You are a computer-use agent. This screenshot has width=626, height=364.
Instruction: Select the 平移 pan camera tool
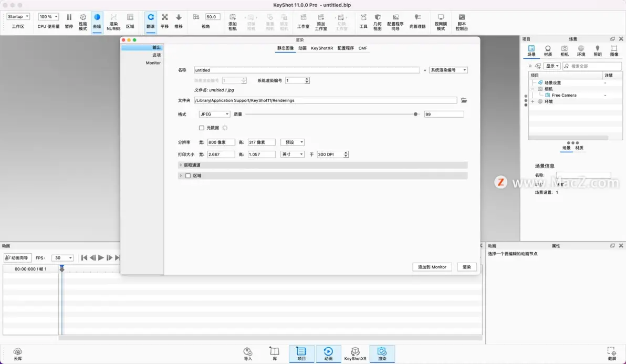164,21
